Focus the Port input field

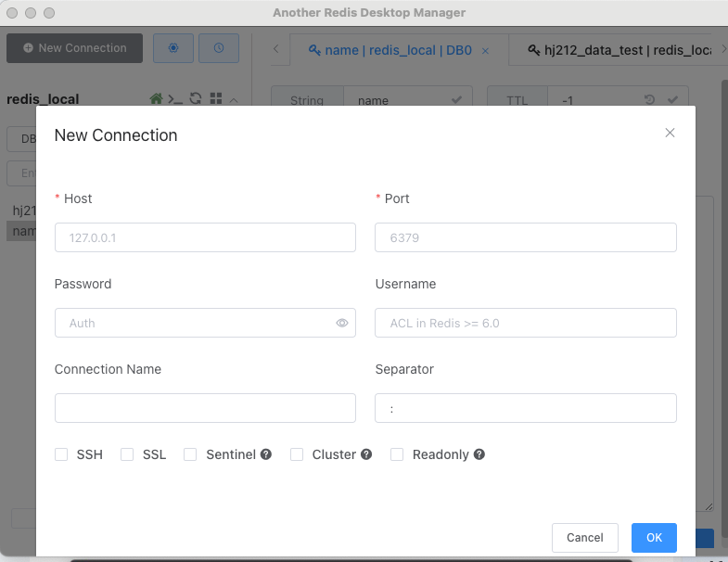pyautogui.click(x=526, y=237)
